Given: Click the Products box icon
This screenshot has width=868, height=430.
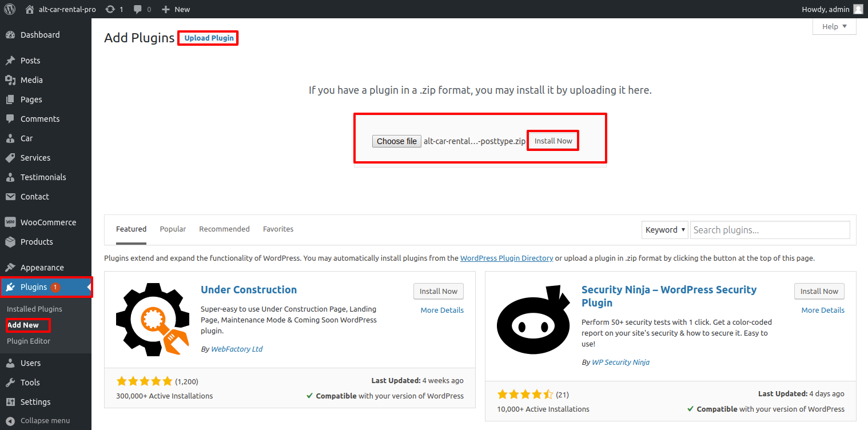Looking at the screenshot, I should 10,242.
